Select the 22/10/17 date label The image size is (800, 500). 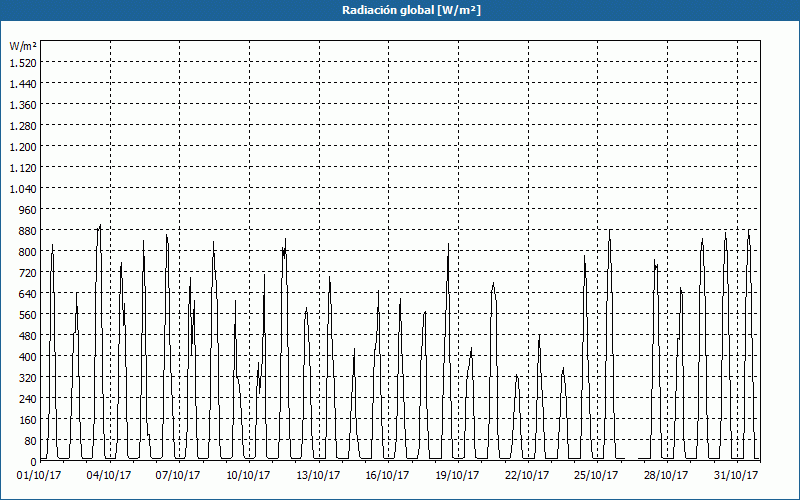pyautogui.click(x=527, y=476)
